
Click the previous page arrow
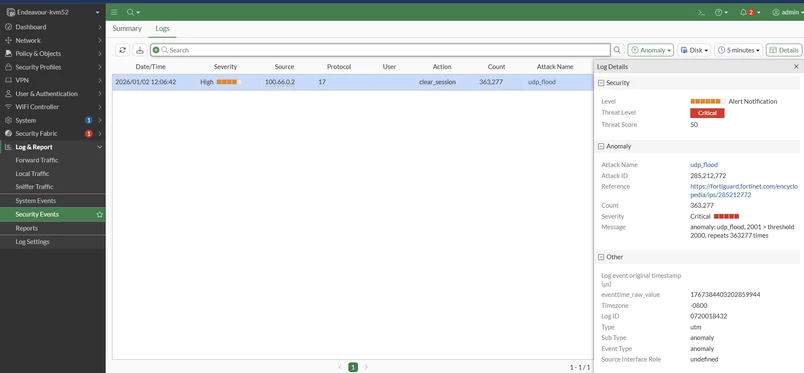click(339, 367)
